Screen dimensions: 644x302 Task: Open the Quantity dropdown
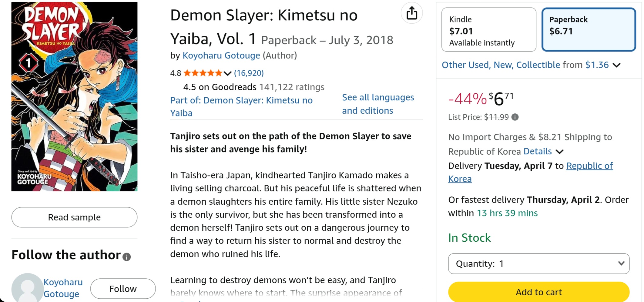[538, 263]
